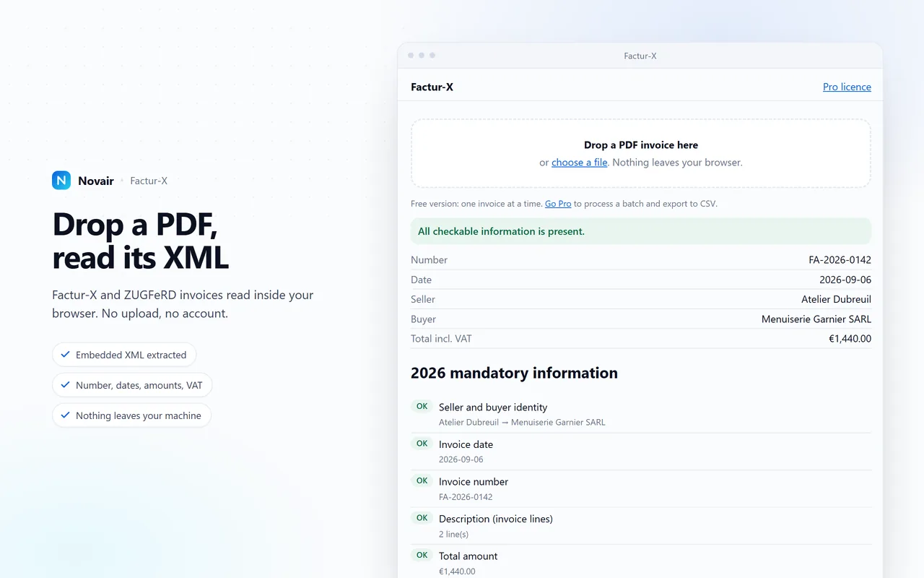The width and height of the screenshot is (924, 578).
Task: Click the "Novair" brand name
Action: click(x=96, y=181)
